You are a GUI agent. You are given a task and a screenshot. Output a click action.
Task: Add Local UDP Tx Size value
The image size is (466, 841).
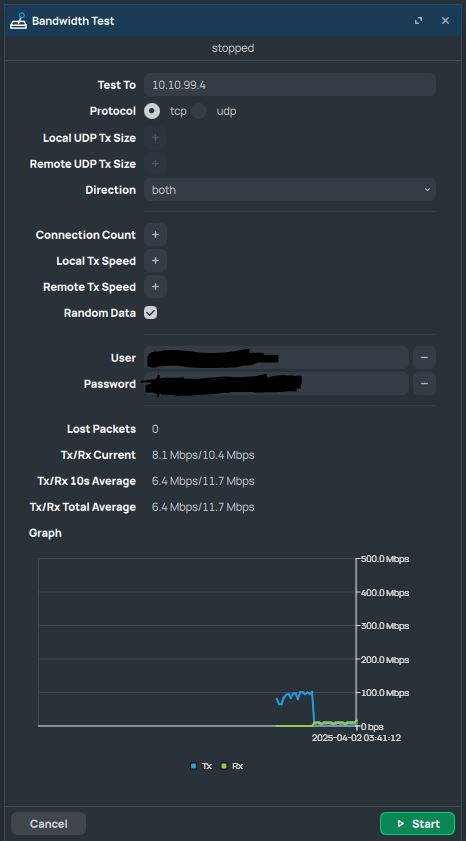(x=155, y=138)
